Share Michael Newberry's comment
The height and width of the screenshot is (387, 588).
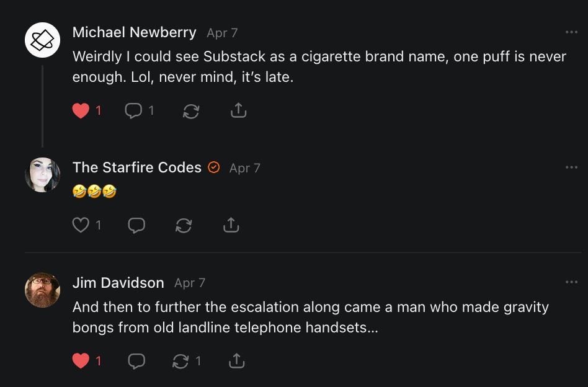pyautogui.click(x=239, y=111)
